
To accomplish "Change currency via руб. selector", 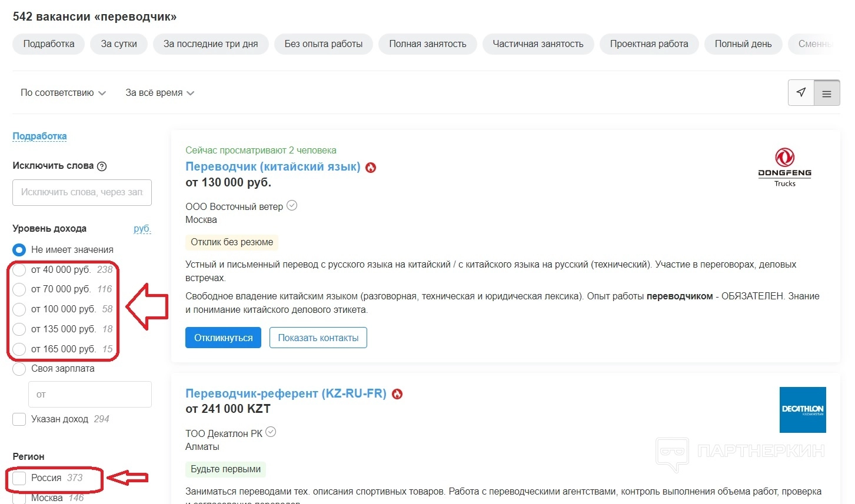I will pyautogui.click(x=142, y=229).
